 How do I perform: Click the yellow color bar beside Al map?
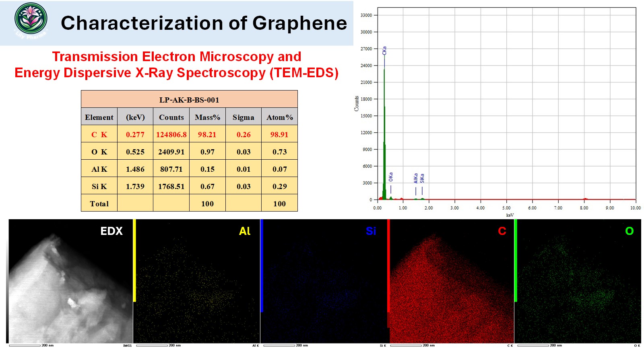[134, 261]
